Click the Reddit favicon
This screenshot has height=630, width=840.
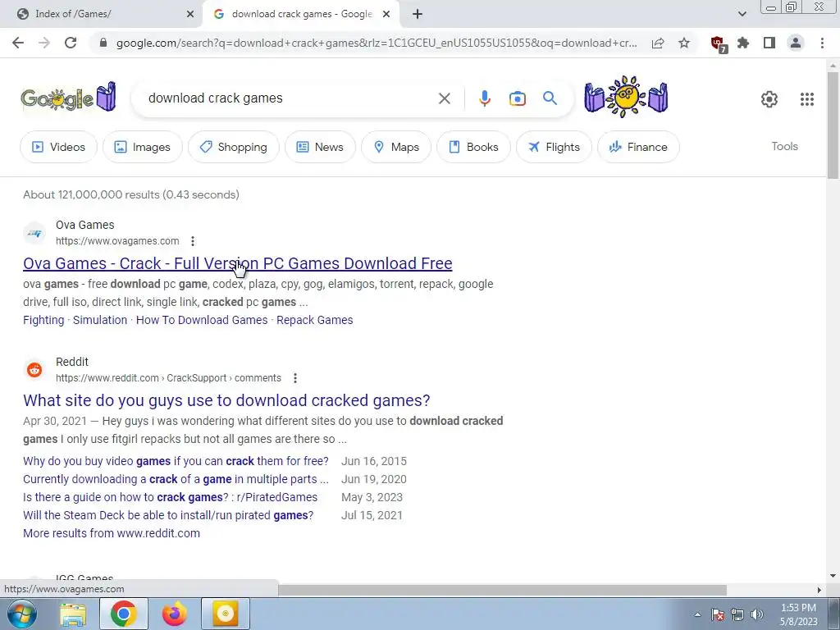click(x=34, y=370)
